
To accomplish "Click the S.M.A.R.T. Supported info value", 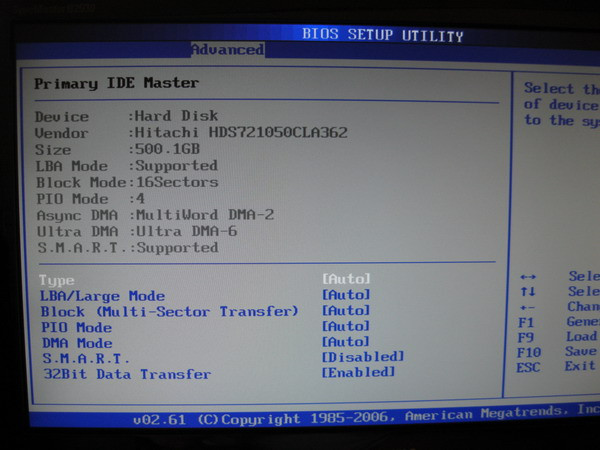I will pyautogui.click(x=178, y=248).
